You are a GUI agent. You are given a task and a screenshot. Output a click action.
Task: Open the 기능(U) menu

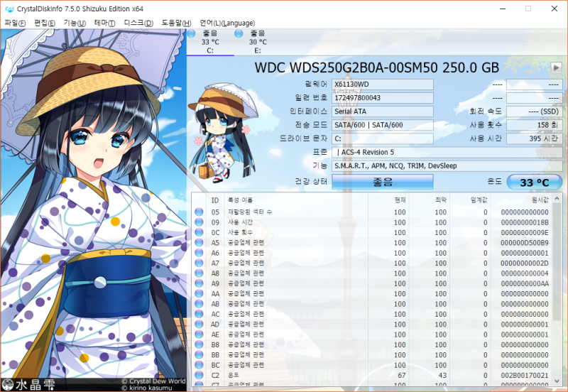point(75,23)
